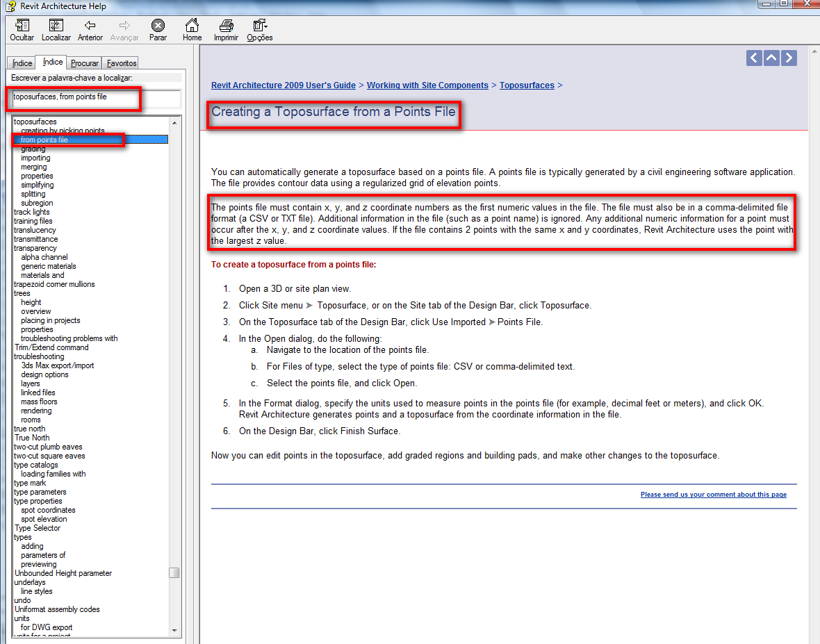Image resolution: width=820 pixels, height=644 pixels.
Task: Select 'generic materials' index entry
Action: click(x=48, y=266)
